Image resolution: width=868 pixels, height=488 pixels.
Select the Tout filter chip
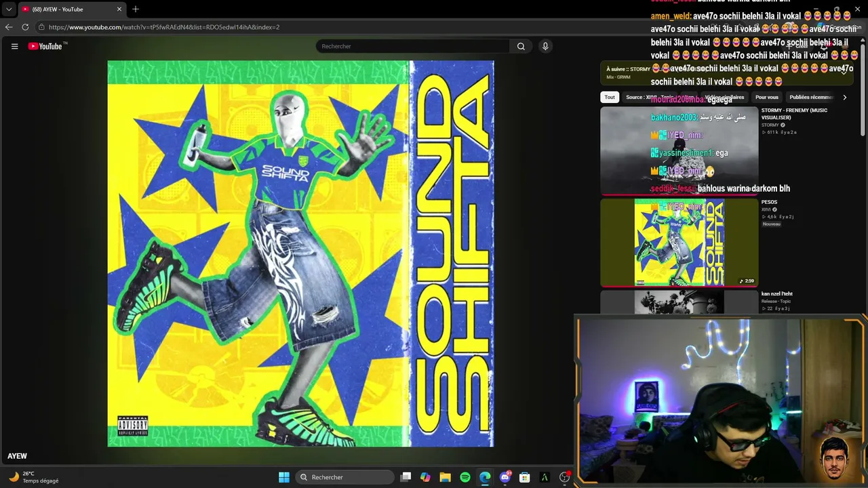click(610, 97)
